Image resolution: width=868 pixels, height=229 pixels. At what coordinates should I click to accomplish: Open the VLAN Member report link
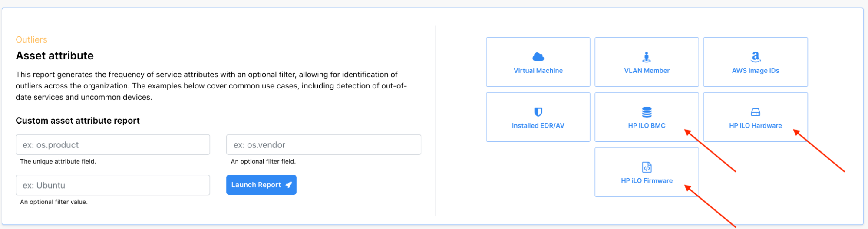point(647,71)
